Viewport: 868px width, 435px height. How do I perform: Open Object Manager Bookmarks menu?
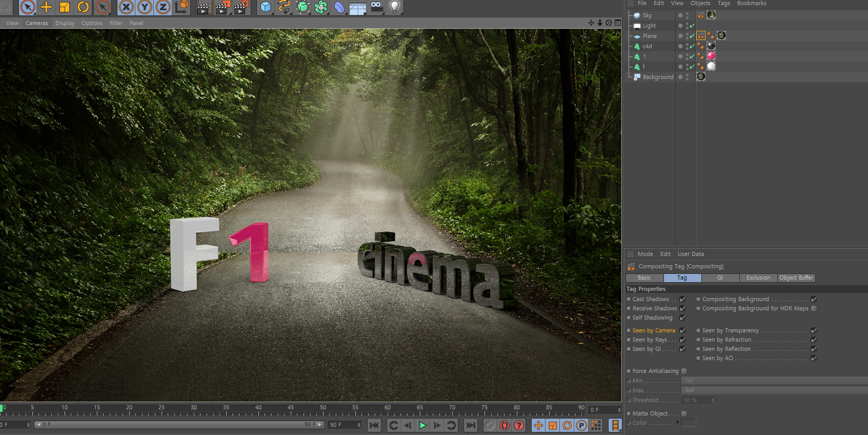point(752,4)
